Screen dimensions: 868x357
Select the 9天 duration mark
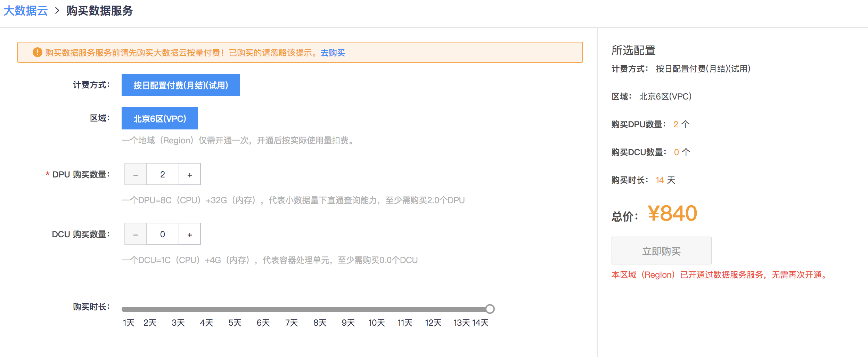348,323
